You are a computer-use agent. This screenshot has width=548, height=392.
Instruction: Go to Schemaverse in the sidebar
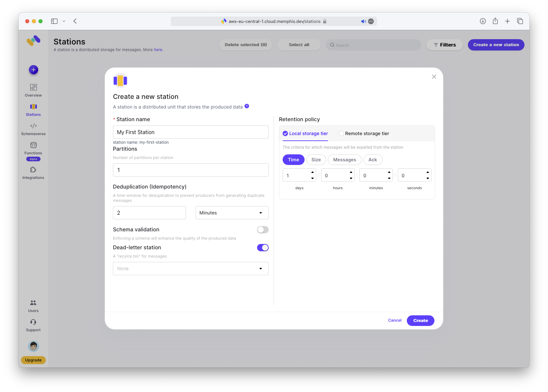coord(33,126)
